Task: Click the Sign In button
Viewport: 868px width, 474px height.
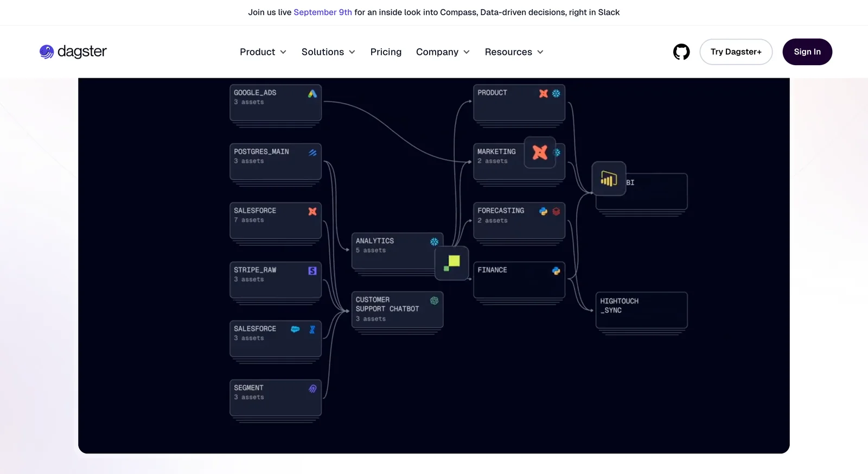Action: click(807, 52)
